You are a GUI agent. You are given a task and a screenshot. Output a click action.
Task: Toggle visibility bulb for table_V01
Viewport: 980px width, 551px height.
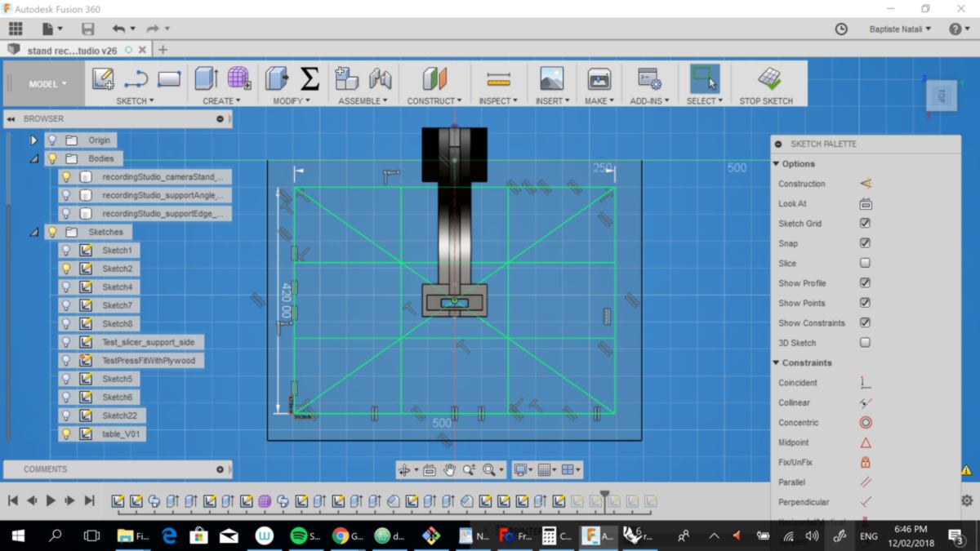pyautogui.click(x=67, y=433)
